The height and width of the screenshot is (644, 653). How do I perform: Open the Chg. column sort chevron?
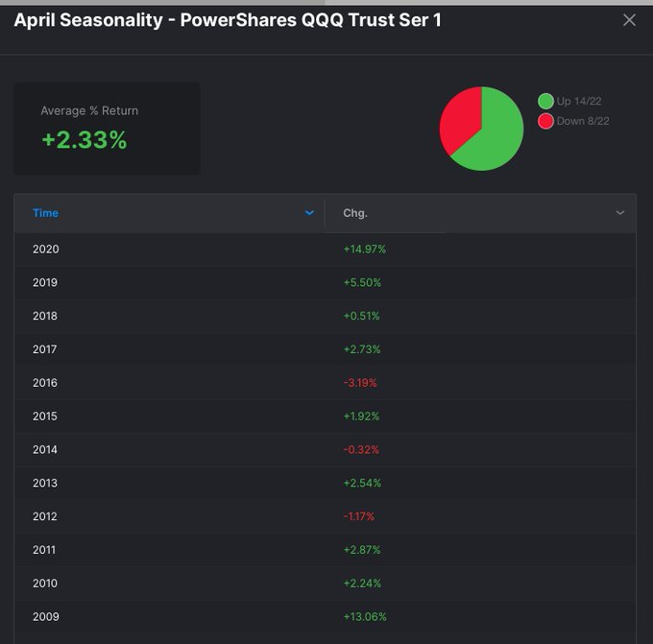[619, 213]
